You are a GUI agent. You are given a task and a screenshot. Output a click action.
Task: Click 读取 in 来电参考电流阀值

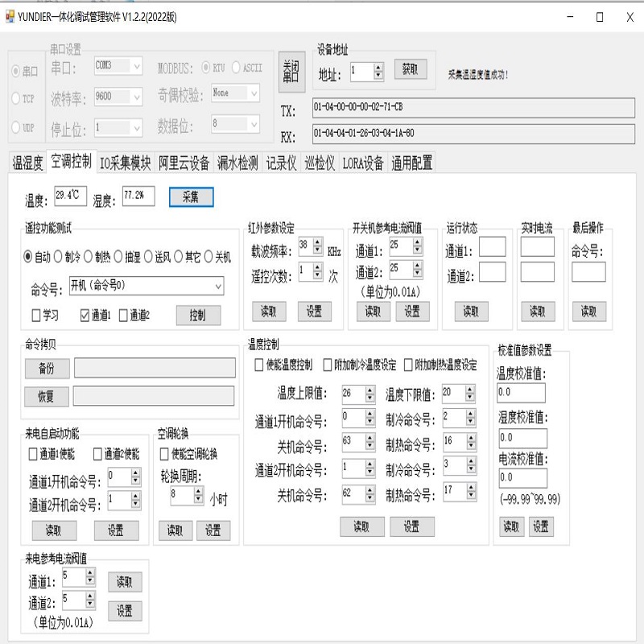pyautogui.click(x=126, y=582)
